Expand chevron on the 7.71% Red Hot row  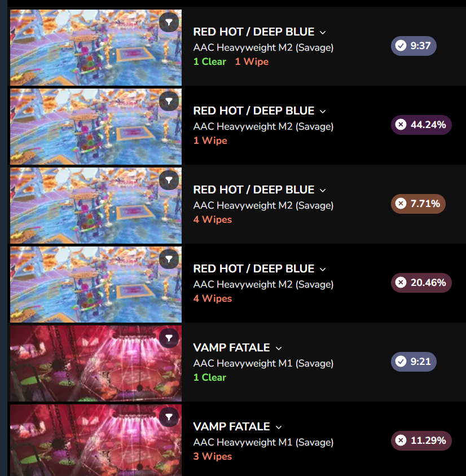pos(323,190)
